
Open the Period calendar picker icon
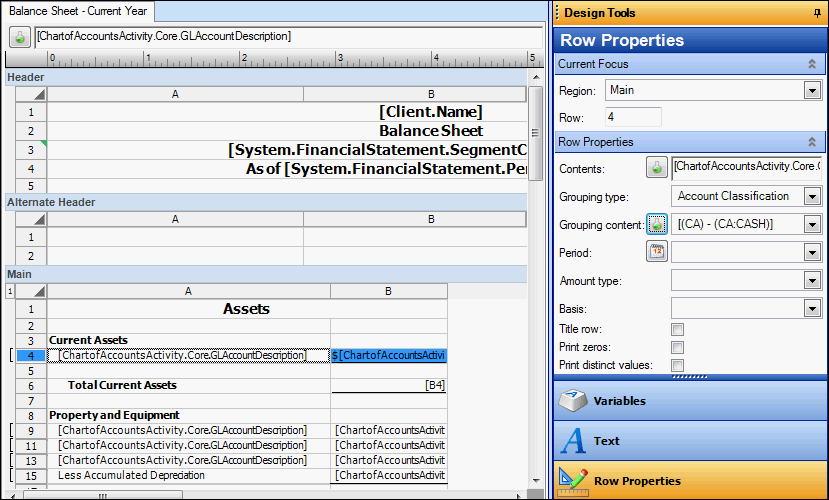(x=657, y=252)
